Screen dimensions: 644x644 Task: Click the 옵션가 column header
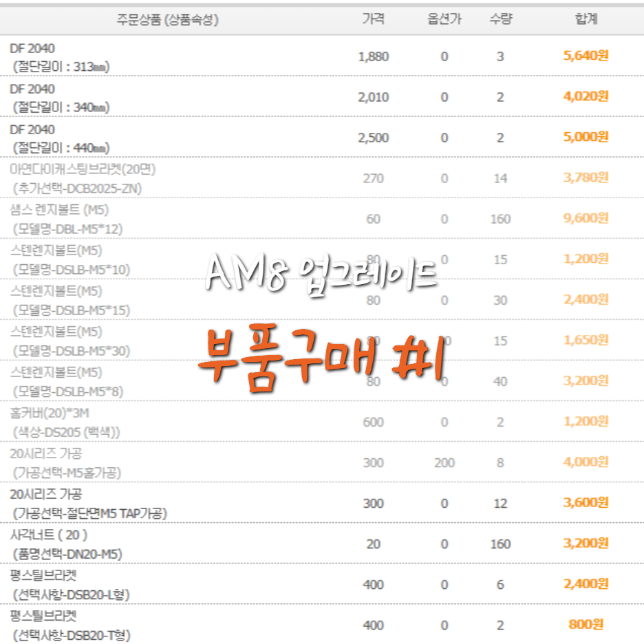(444, 19)
